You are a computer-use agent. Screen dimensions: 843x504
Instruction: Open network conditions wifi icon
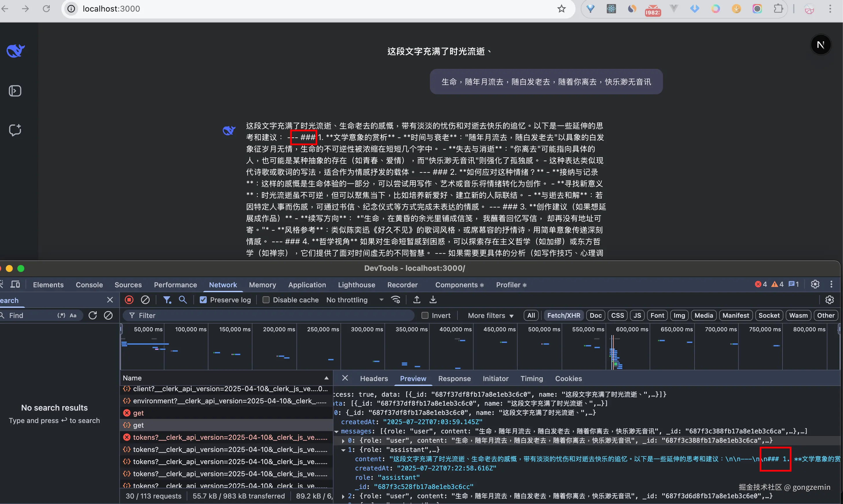point(395,300)
